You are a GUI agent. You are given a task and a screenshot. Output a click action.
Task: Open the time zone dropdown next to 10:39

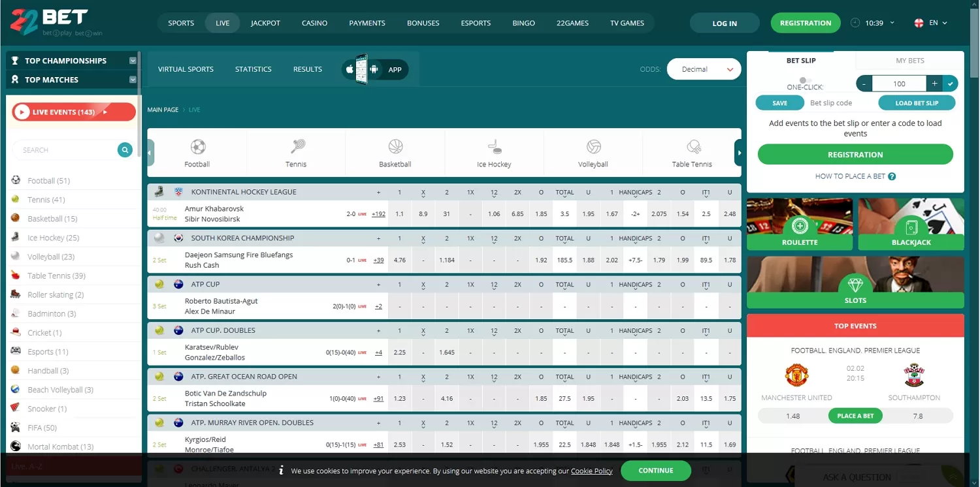pos(892,23)
